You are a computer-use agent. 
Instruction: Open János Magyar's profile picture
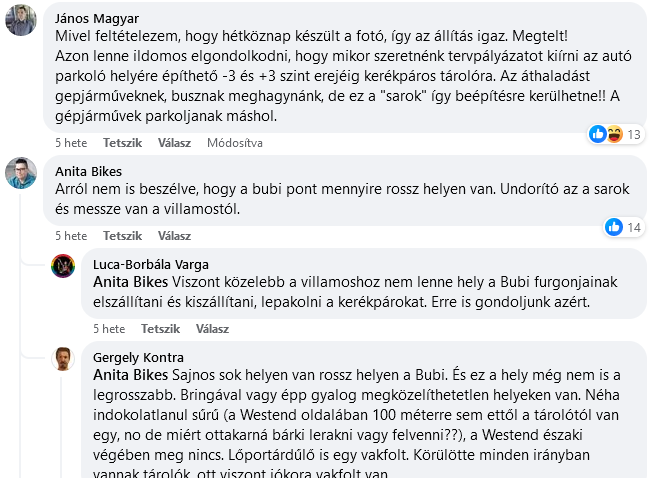pos(21,20)
